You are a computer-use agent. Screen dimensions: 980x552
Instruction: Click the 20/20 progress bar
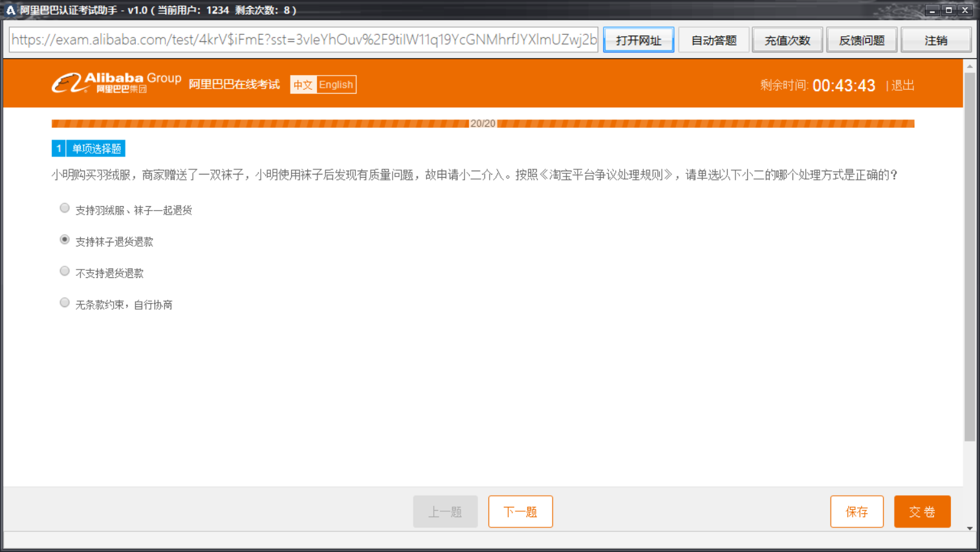(483, 123)
